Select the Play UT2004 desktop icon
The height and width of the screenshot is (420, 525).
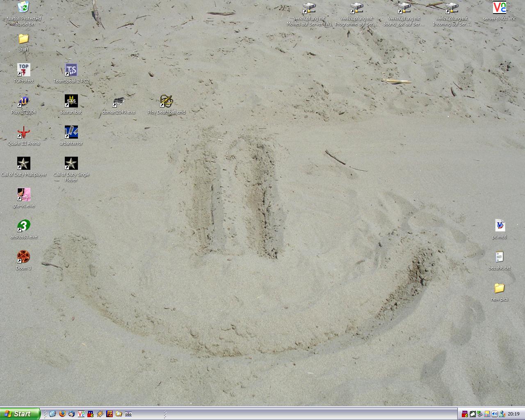[23, 101]
